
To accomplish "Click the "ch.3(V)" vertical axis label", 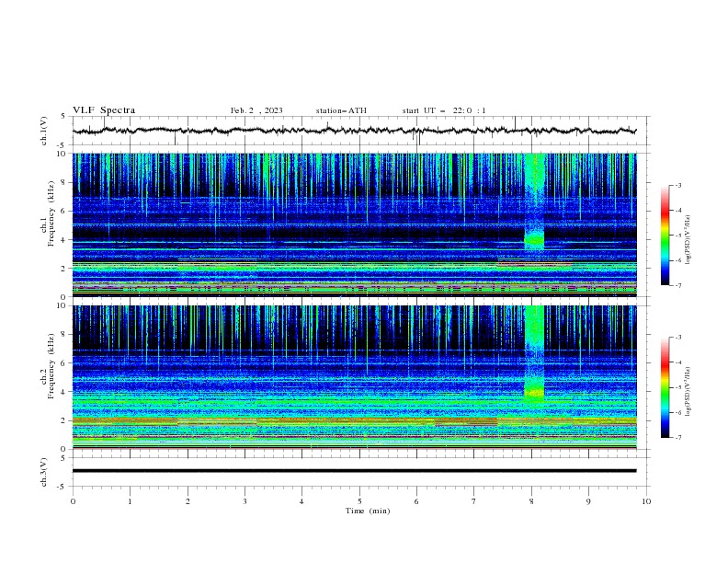I will pos(44,472).
